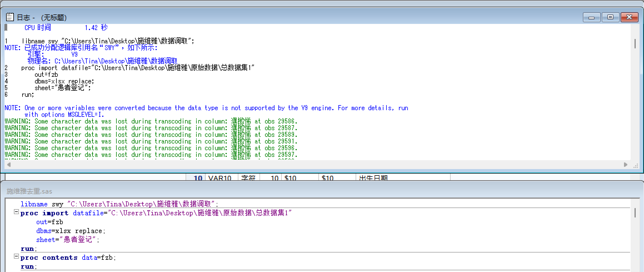Click the 引擎 V9 line in log
644x272 pixels.
53,54
